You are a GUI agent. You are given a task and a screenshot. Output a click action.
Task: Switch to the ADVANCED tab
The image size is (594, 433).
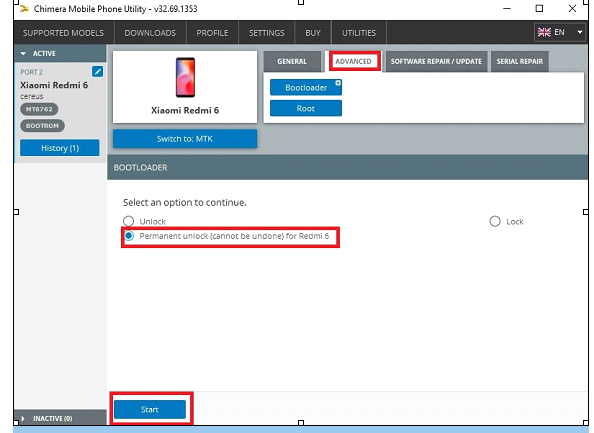tap(353, 61)
